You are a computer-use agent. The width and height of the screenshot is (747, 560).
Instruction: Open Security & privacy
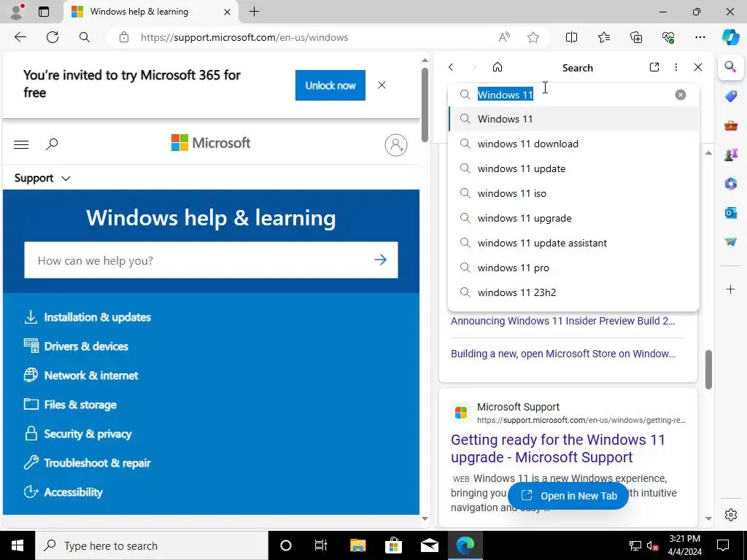coord(77,434)
